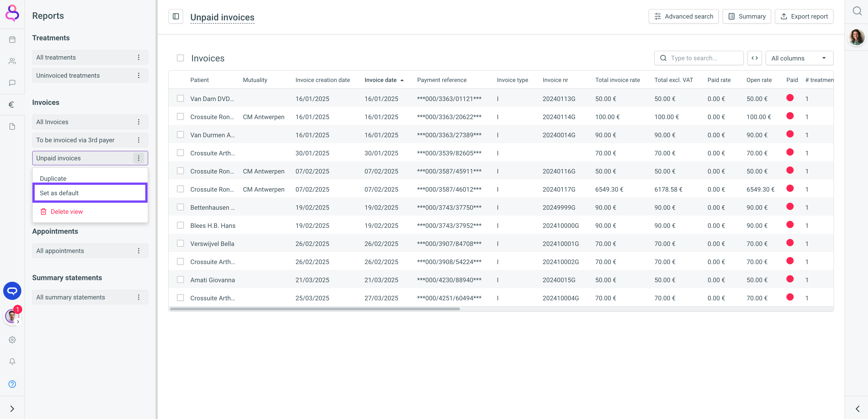Check the row checkbox for invoice 20240117G

(x=180, y=189)
